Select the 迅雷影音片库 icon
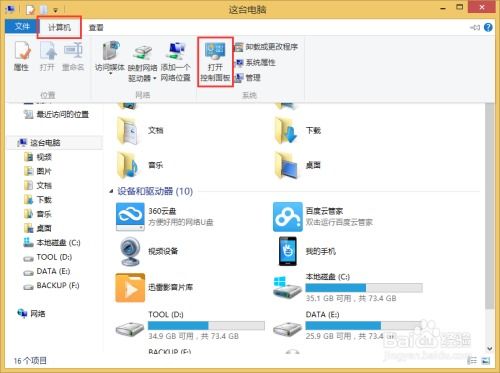Screen dimensions: 500x373 point(130,287)
